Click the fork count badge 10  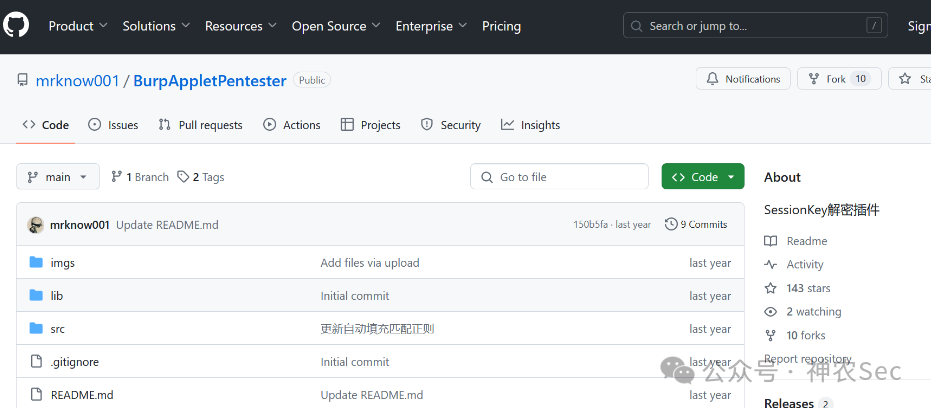tap(860, 79)
